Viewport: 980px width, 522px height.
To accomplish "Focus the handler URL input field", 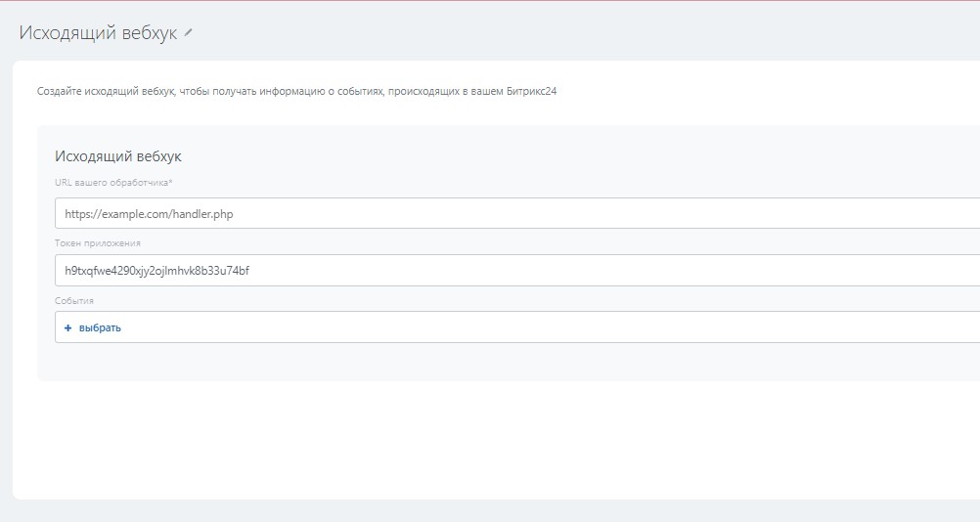I will pyautogui.click(x=517, y=213).
